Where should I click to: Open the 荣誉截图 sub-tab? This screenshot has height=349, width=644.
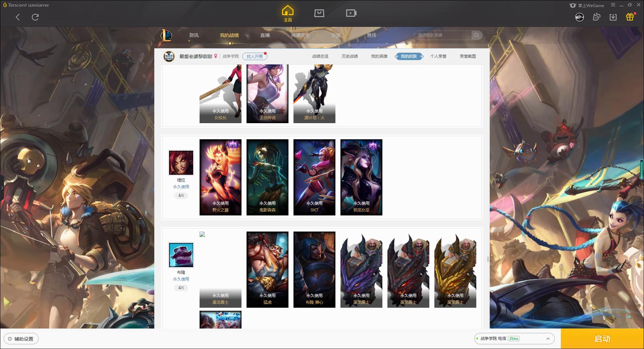(468, 56)
